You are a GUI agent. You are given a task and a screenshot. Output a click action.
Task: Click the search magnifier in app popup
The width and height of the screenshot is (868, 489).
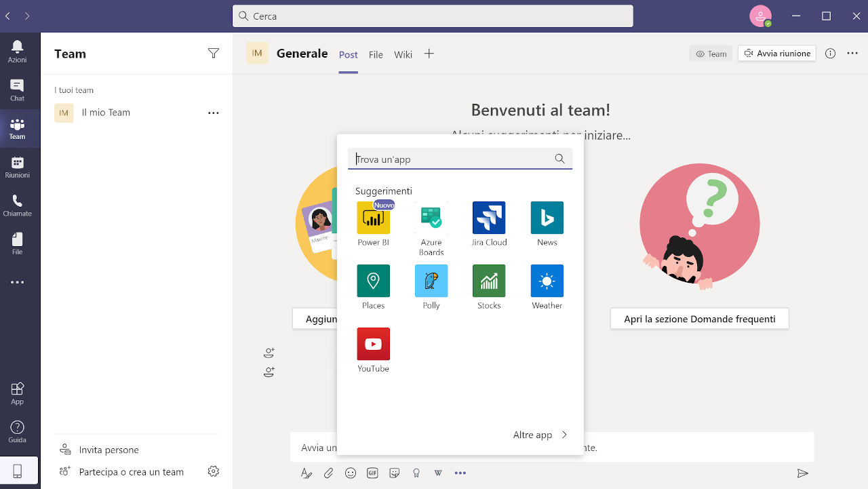coord(559,159)
